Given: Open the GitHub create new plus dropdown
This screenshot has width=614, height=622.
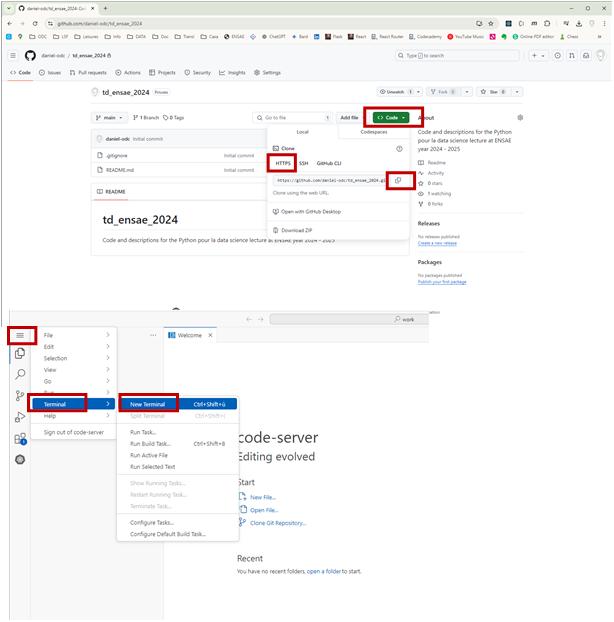Looking at the screenshot, I should [x=538, y=56].
